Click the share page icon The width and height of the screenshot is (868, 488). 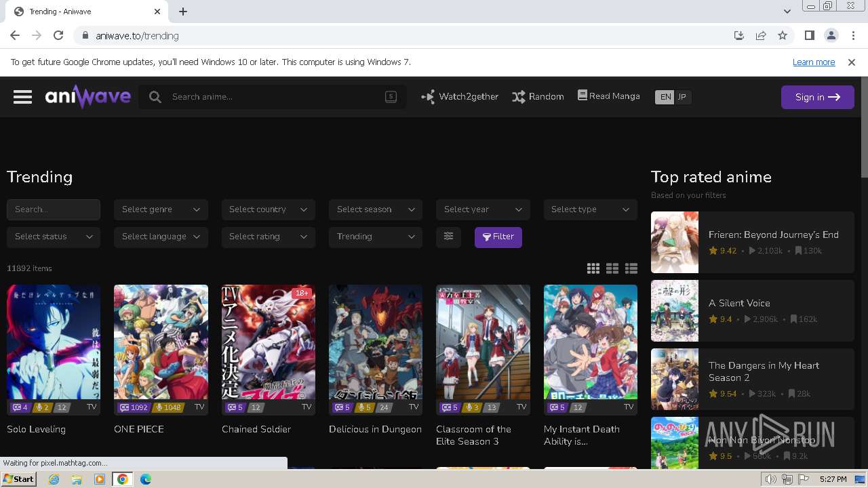click(761, 35)
